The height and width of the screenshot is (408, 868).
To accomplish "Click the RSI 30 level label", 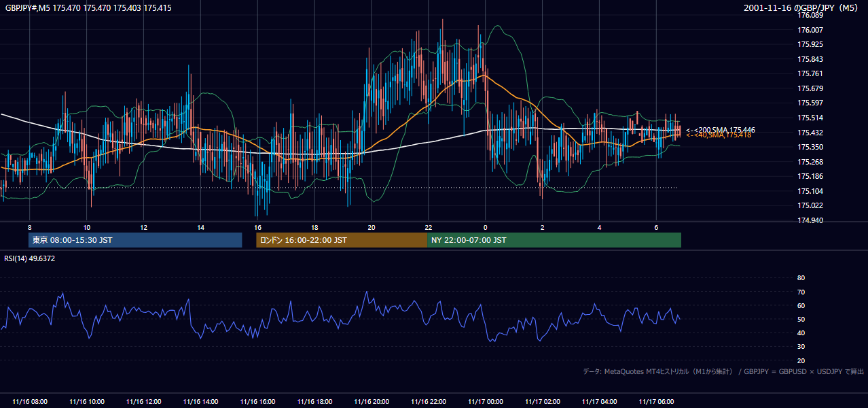I will (801, 347).
